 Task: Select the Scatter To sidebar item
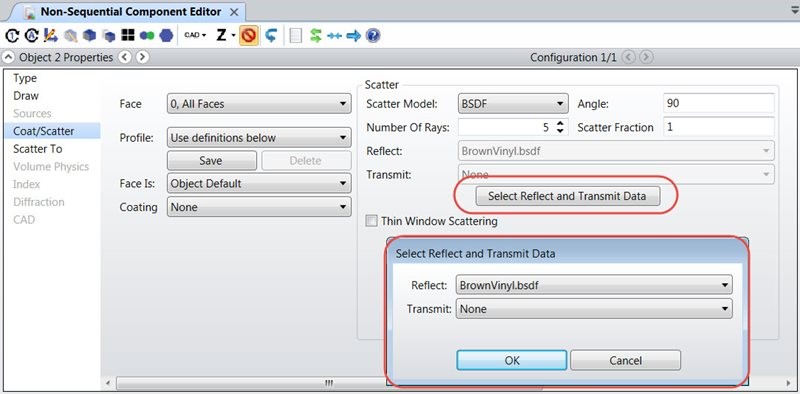click(38, 149)
